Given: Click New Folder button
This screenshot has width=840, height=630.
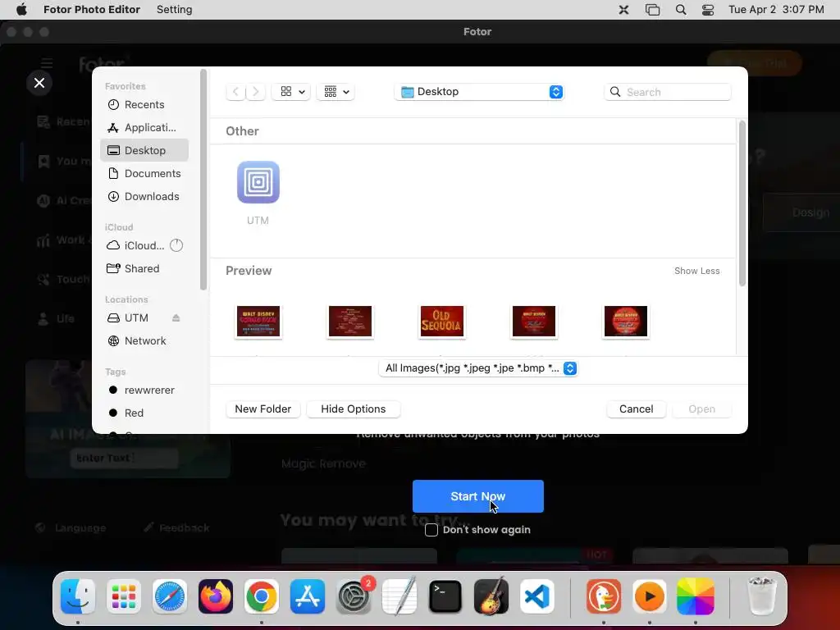Looking at the screenshot, I should click(263, 409).
